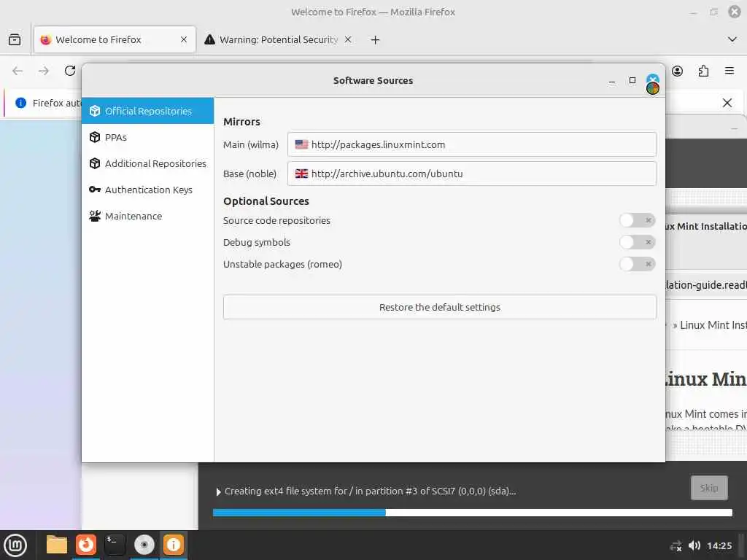The height and width of the screenshot is (560, 747).
Task: Click the US flag icon in Main mirror
Action: coord(301,144)
